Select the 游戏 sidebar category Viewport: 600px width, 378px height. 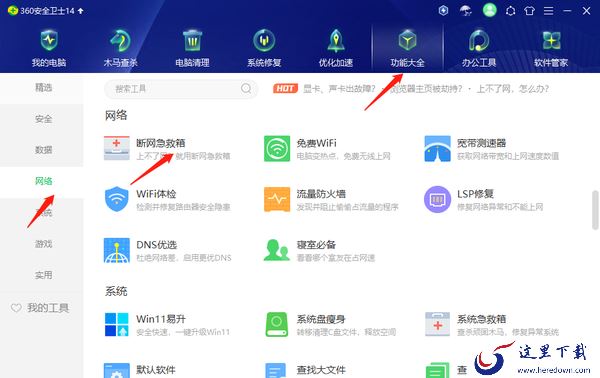(43, 244)
